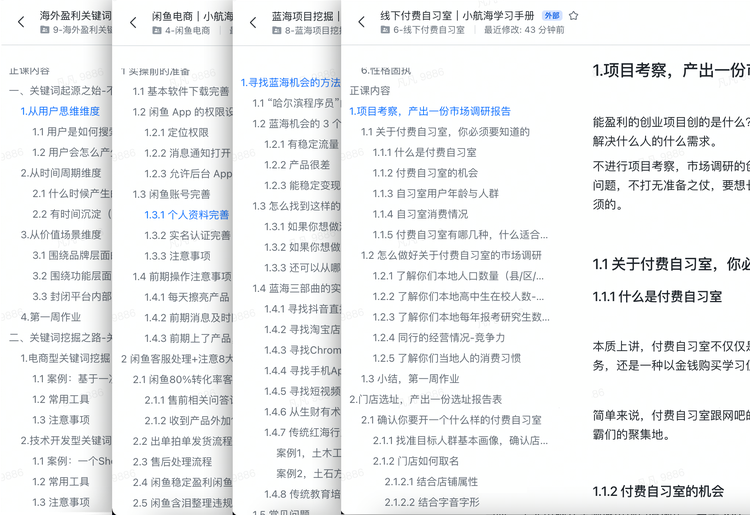This screenshot has width=750, height=515.
Task: Go to 1.3 小结，第一周作业
Action: tap(409, 379)
